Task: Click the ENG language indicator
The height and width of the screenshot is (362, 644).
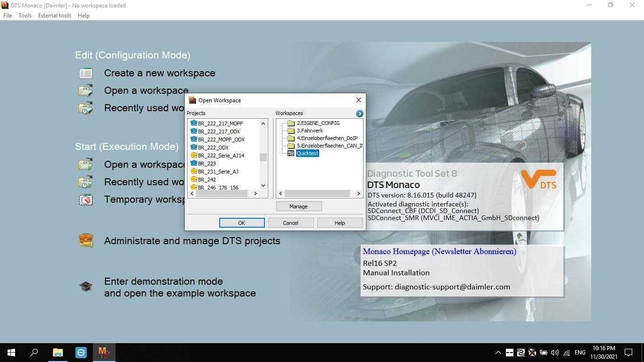Action: [580, 353]
